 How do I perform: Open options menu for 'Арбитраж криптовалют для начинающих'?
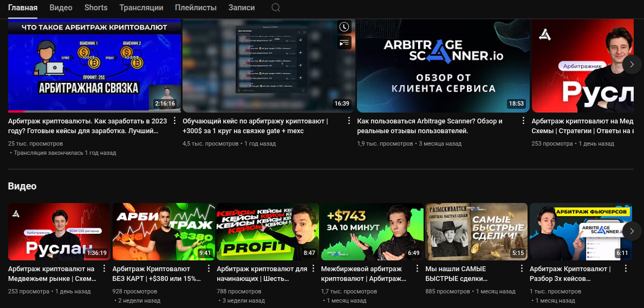[313, 268]
